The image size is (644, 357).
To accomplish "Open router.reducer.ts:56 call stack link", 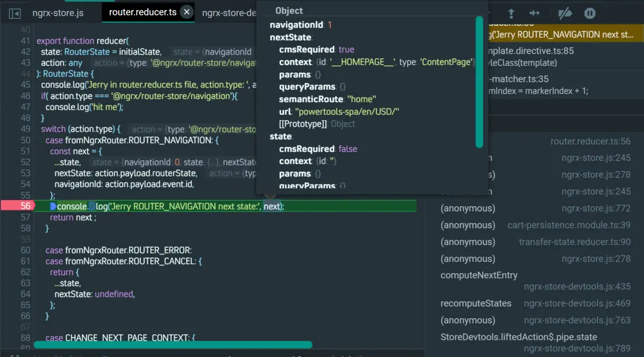I will pyautogui.click(x=590, y=141).
